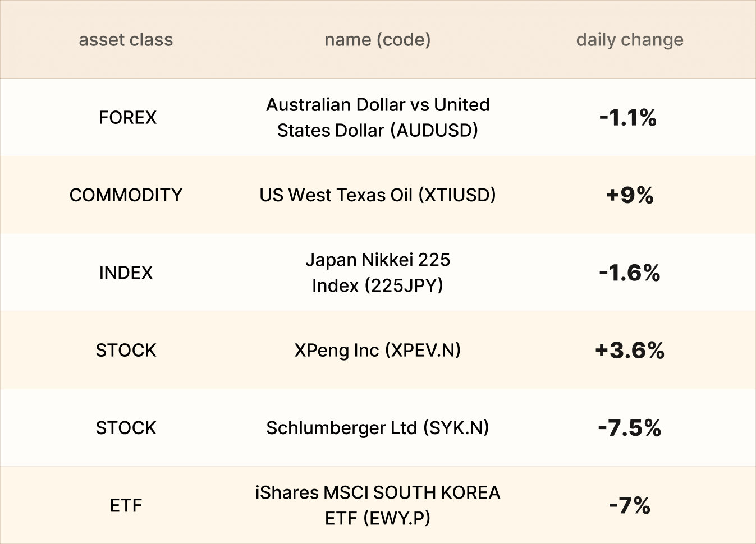756x544 pixels.
Task: Select the STOCK cell beside XPeng Inc
Action: coord(126,351)
